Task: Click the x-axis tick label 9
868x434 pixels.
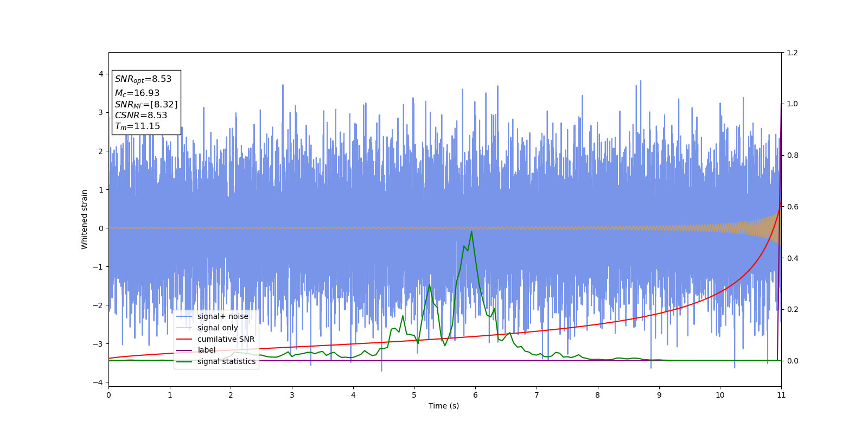Action: click(659, 395)
